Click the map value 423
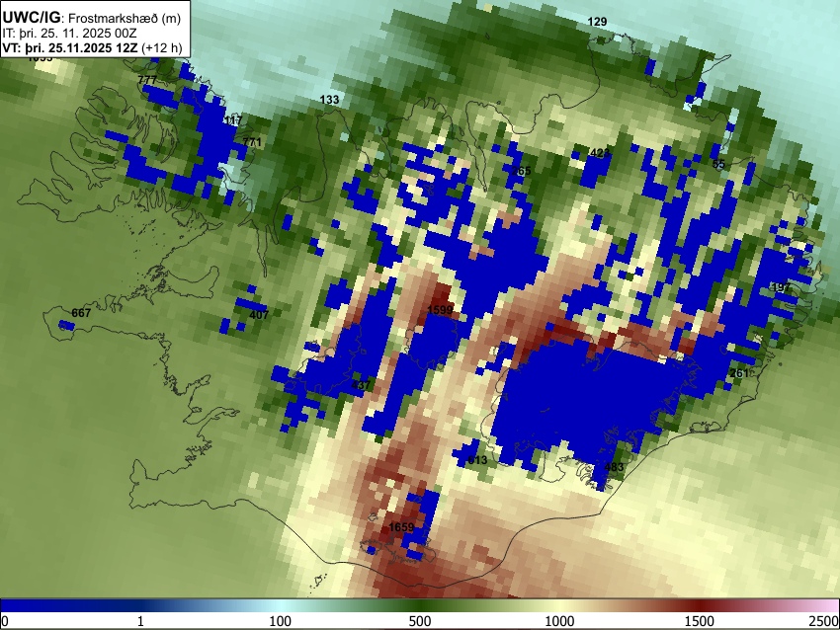This screenshot has width=840, height=630. coord(600,153)
